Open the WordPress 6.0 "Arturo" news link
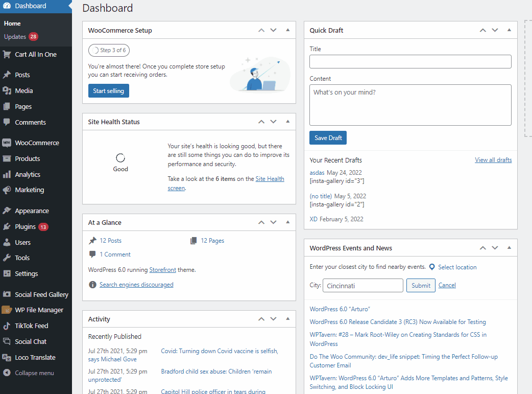Viewport: 532px width, 394px height. point(340,309)
